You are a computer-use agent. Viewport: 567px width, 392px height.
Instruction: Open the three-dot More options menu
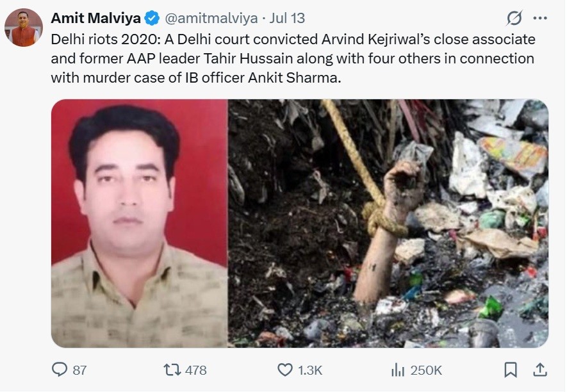pos(540,18)
